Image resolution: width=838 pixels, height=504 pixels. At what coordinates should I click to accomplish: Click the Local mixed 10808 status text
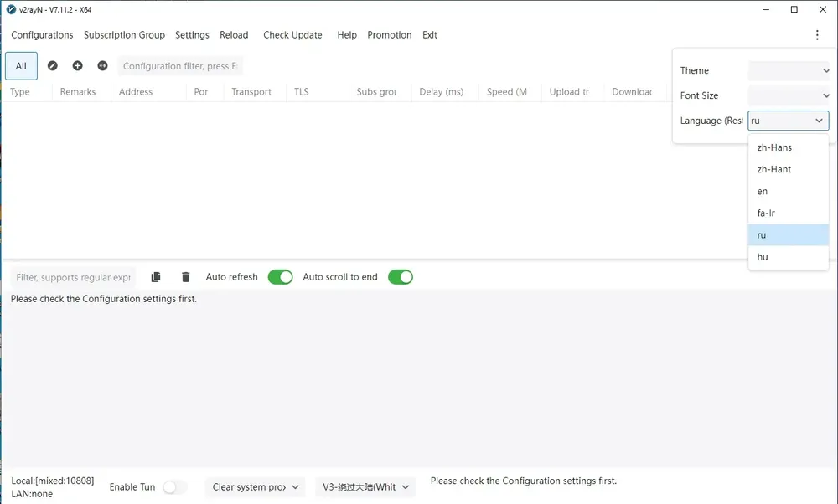pos(52,481)
